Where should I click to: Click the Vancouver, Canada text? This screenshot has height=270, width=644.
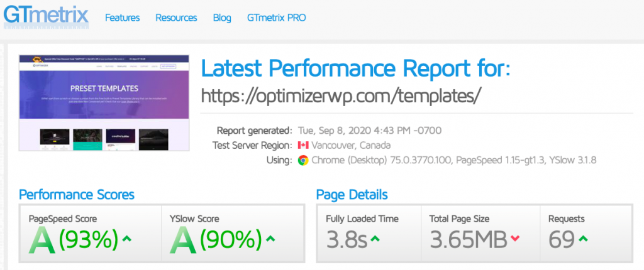(x=352, y=145)
